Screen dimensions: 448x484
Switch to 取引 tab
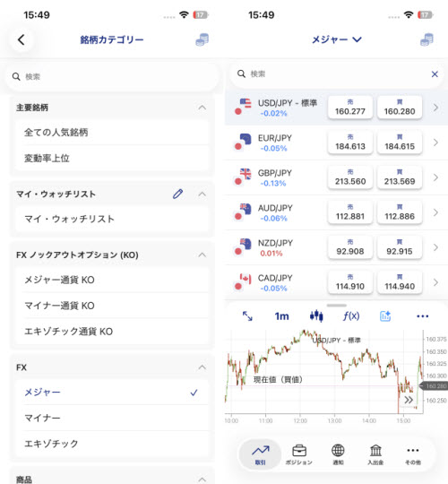tap(261, 454)
